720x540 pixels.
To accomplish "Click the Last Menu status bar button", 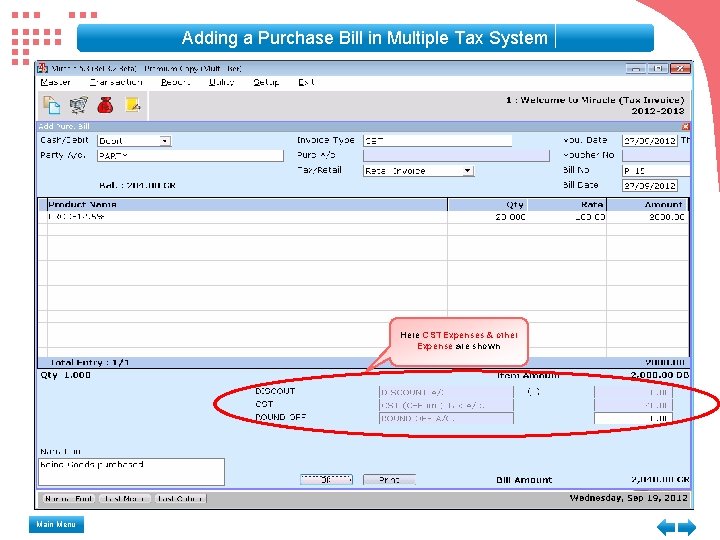I will tap(125, 499).
